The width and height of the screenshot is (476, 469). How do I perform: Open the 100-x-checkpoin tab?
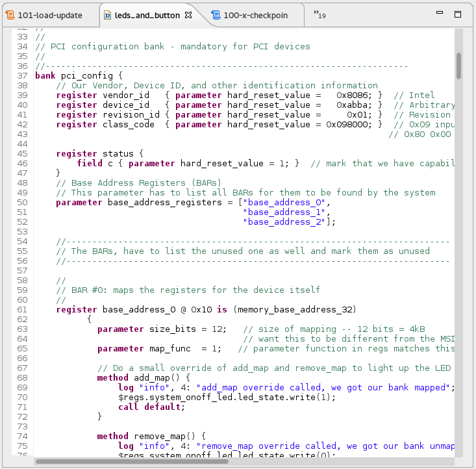(255, 15)
